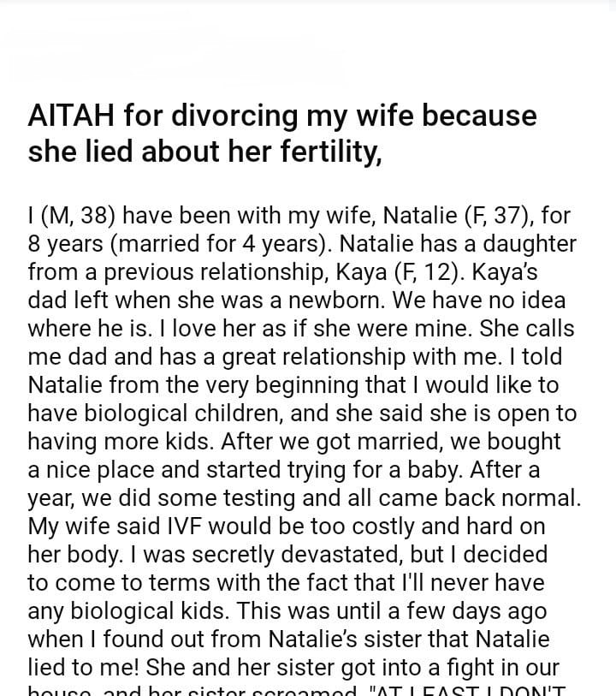
Task: Click the title's second line 'she lied about her fertility'
Action: (204, 152)
